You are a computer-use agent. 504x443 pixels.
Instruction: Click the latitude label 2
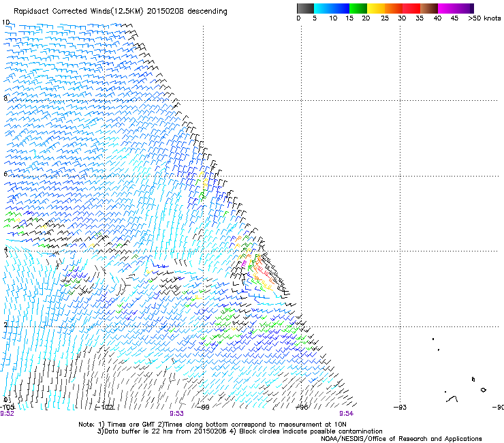click(5, 324)
